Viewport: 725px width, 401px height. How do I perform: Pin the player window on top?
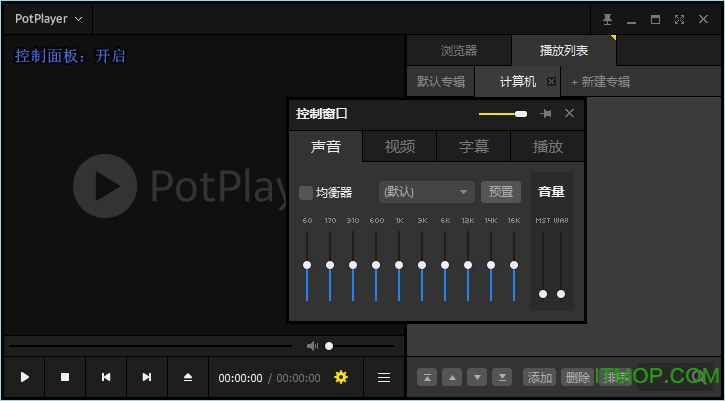(x=607, y=19)
